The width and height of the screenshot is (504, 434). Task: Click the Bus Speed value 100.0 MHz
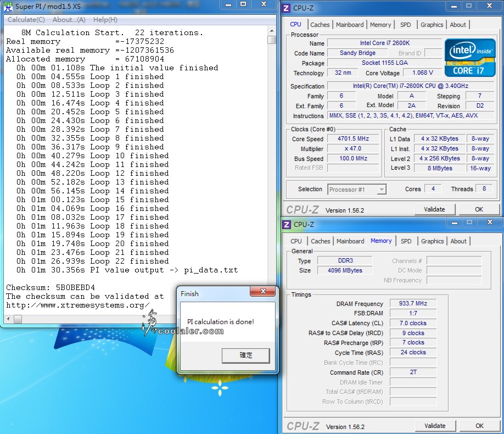353,158
